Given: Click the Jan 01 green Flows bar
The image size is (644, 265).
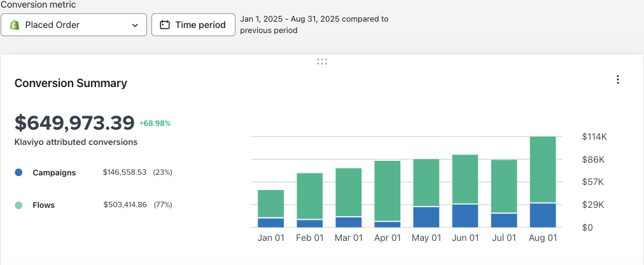Looking at the screenshot, I should coord(270,203).
